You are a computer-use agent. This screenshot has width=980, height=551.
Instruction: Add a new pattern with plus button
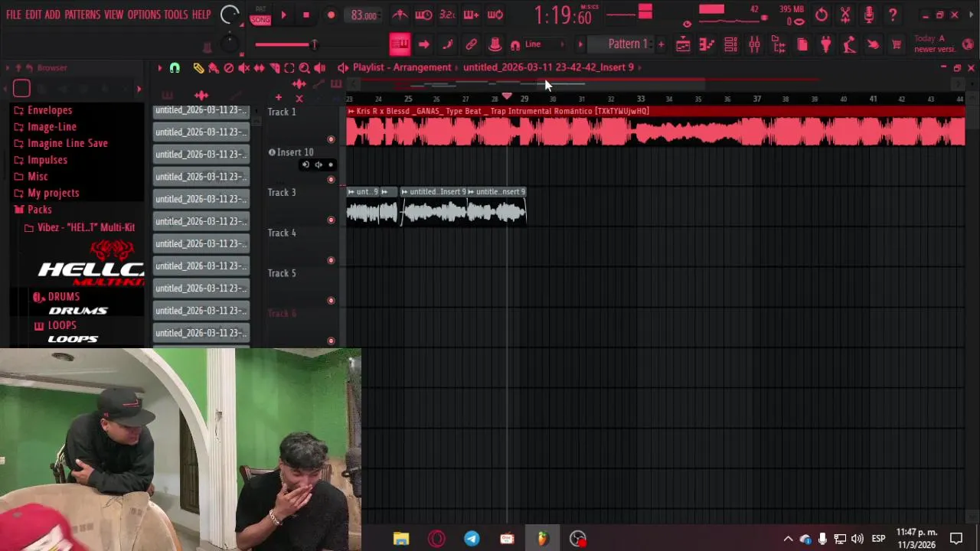[x=661, y=44]
